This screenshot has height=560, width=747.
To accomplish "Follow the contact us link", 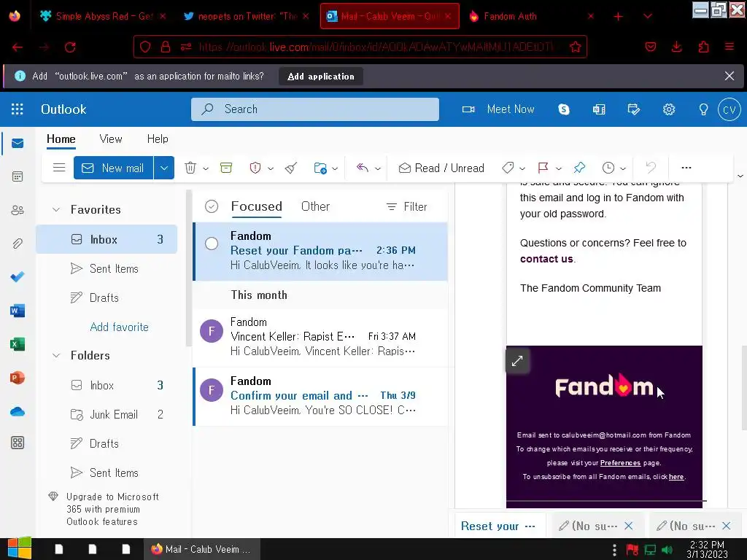I will 546,259.
